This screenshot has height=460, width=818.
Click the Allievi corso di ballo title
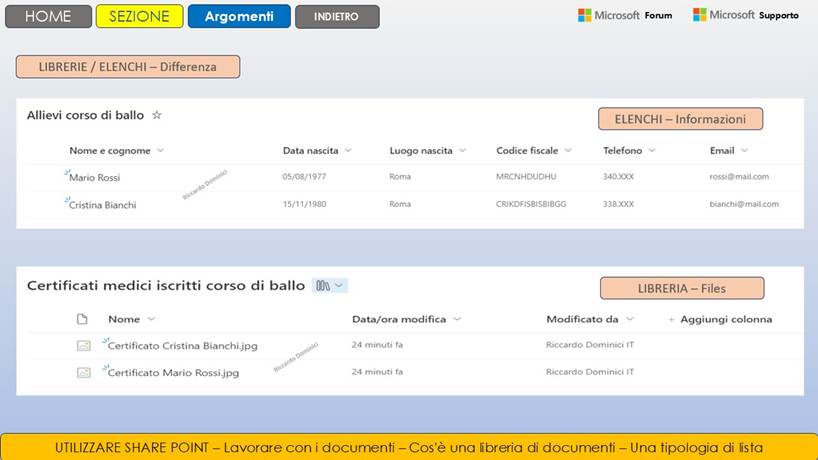[86, 115]
